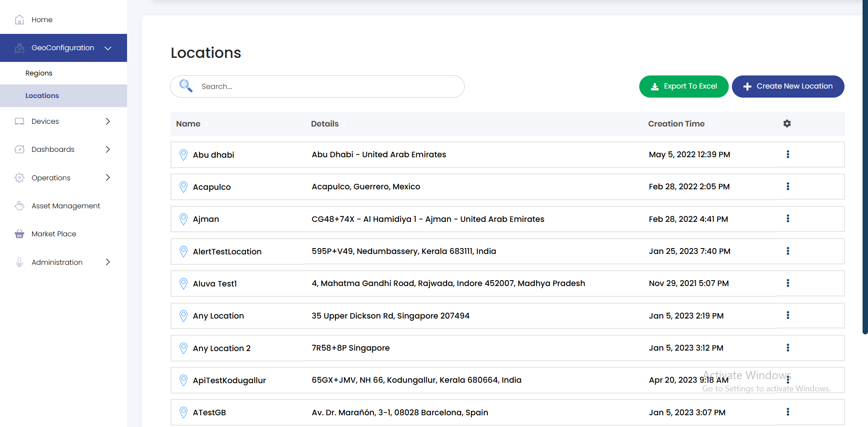
Task: Click Create New Location button
Action: click(x=788, y=86)
